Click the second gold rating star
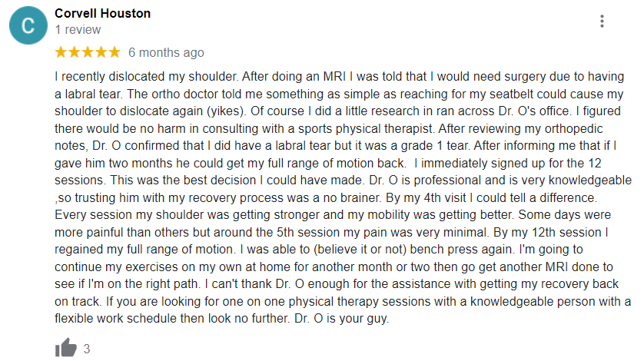Image resolution: width=644 pixels, height=361 pixels. 75,52
